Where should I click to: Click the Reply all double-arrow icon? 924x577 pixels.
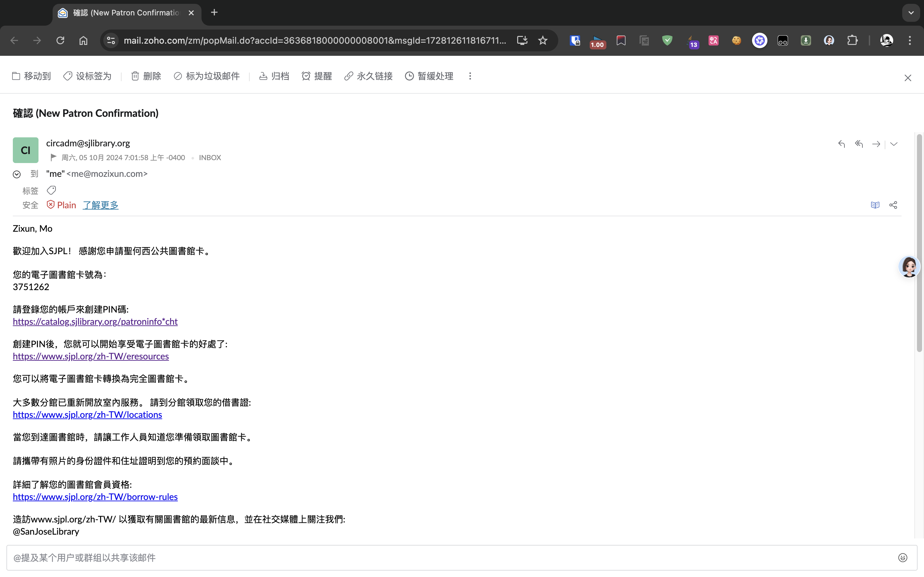click(859, 144)
